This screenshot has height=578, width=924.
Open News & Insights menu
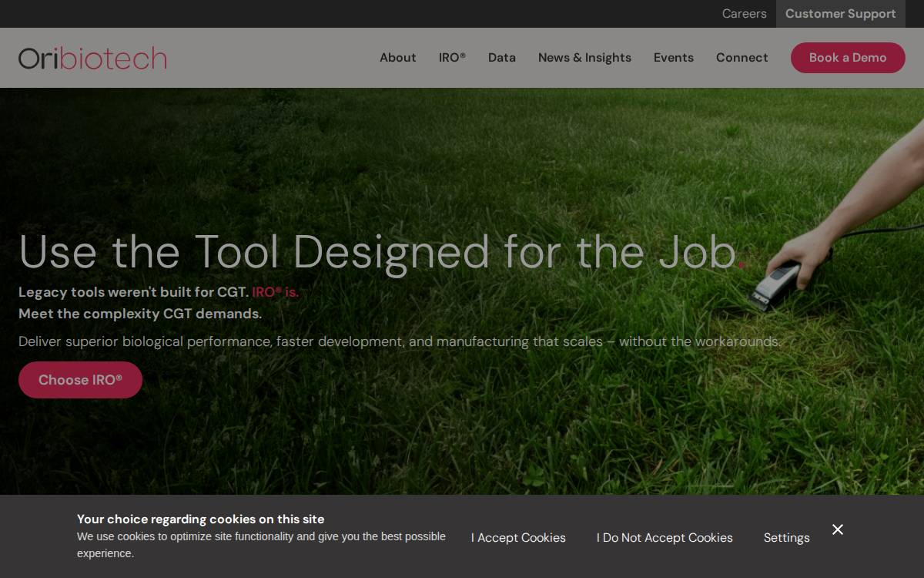click(x=584, y=58)
